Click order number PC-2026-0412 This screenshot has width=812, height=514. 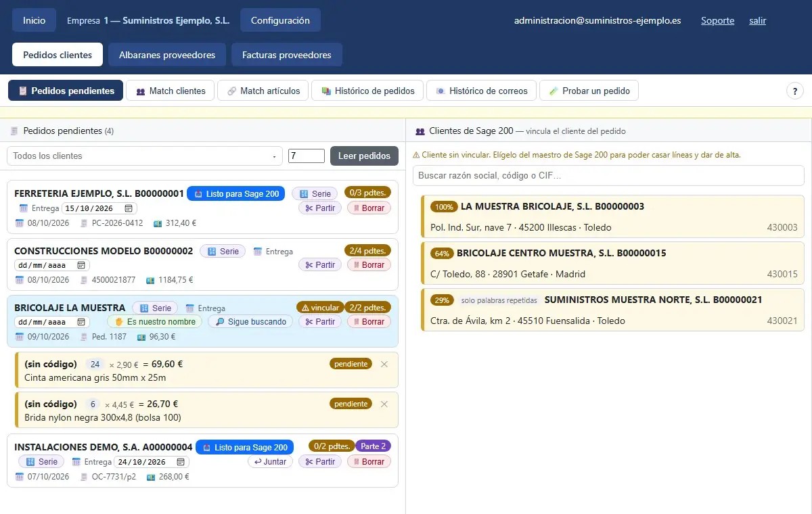point(118,223)
